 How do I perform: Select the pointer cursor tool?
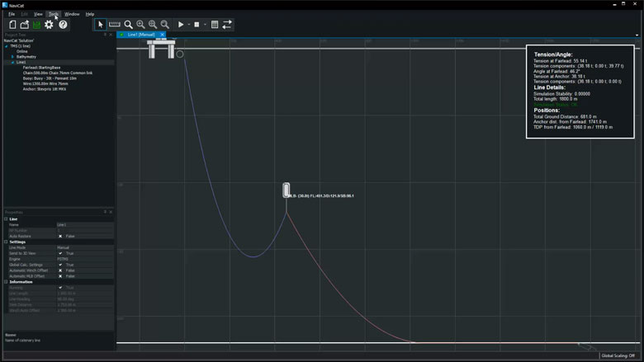coord(101,25)
